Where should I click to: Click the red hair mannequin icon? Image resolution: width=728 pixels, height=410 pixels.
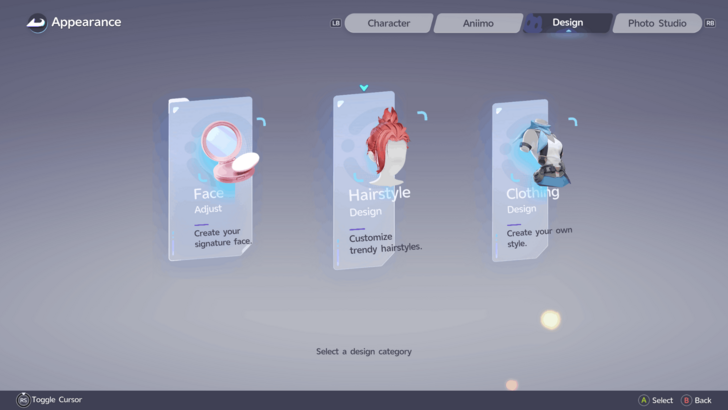click(x=388, y=147)
